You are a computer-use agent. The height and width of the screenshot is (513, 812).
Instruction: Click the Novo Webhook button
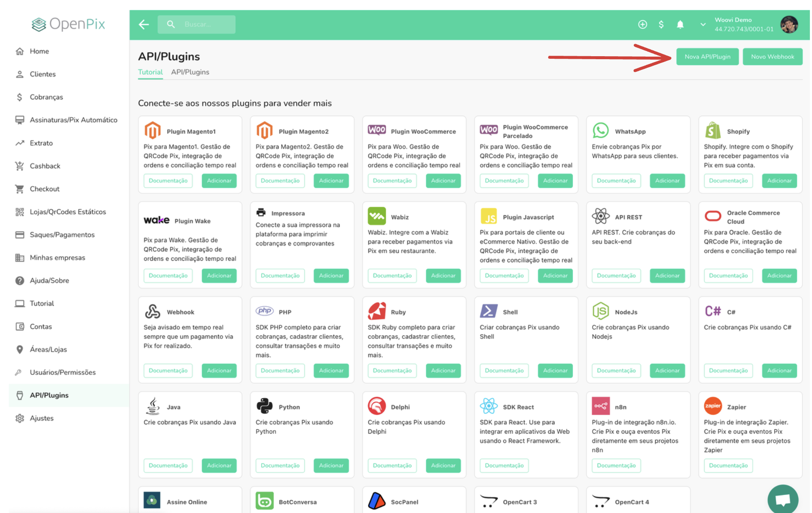pyautogui.click(x=772, y=57)
